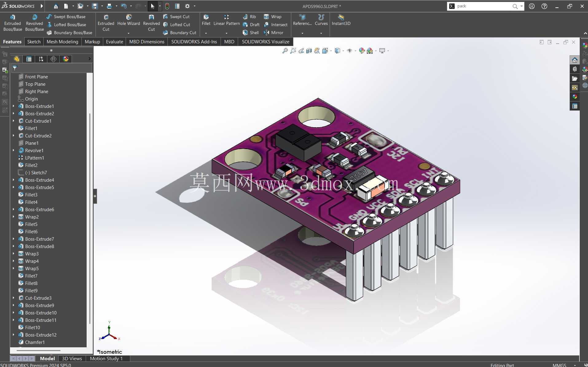Click the Zoom to Area icon
This screenshot has height=367, width=588.
(x=293, y=51)
